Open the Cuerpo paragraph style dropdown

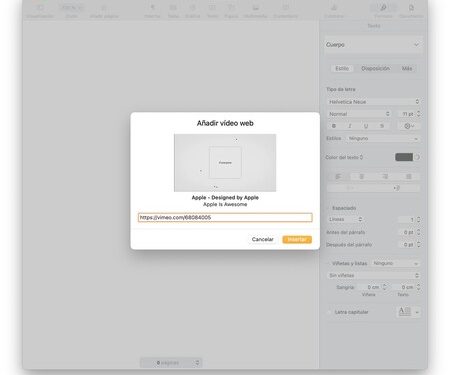click(x=374, y=45)
